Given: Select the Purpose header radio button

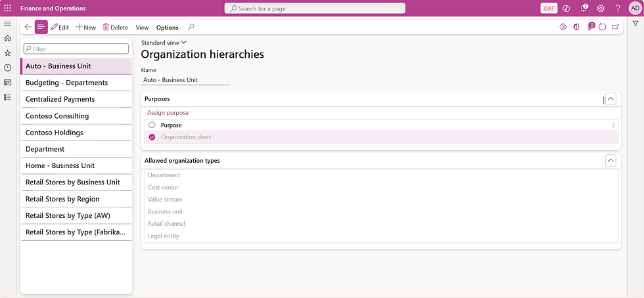Looking at the screenshot, I should (x=152, y=125).
